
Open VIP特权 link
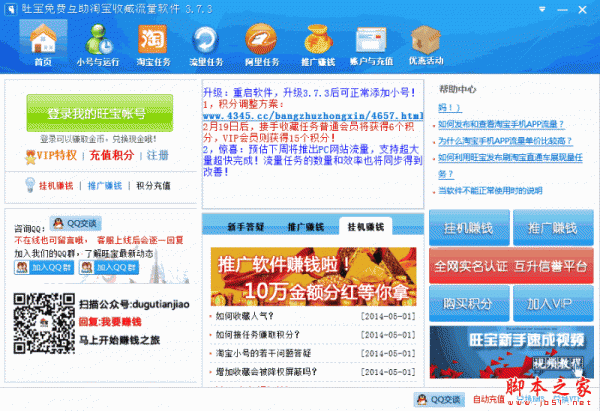(57, 155)
